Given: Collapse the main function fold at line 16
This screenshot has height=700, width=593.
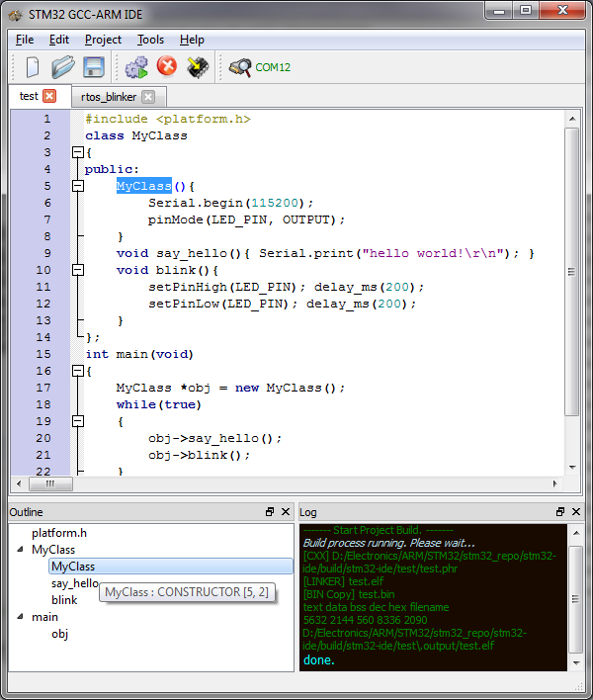Looking at the screenshot, I should click(x=78, y=371).
